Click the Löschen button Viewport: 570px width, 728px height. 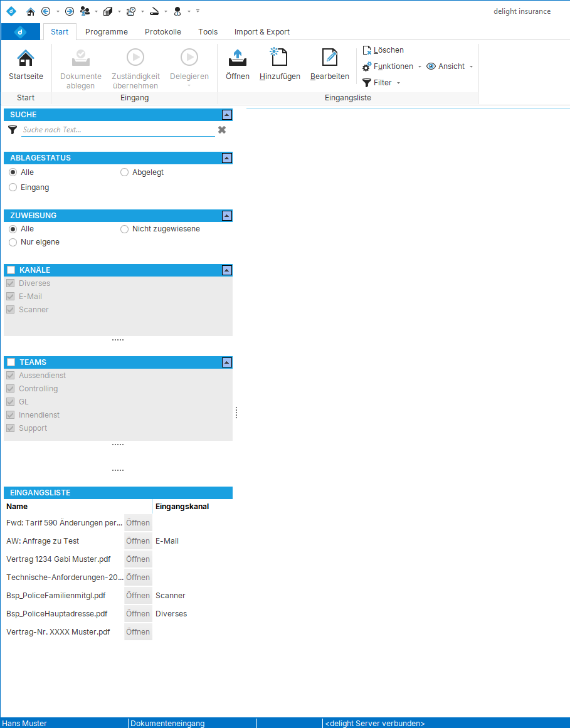tap(386, 50)
